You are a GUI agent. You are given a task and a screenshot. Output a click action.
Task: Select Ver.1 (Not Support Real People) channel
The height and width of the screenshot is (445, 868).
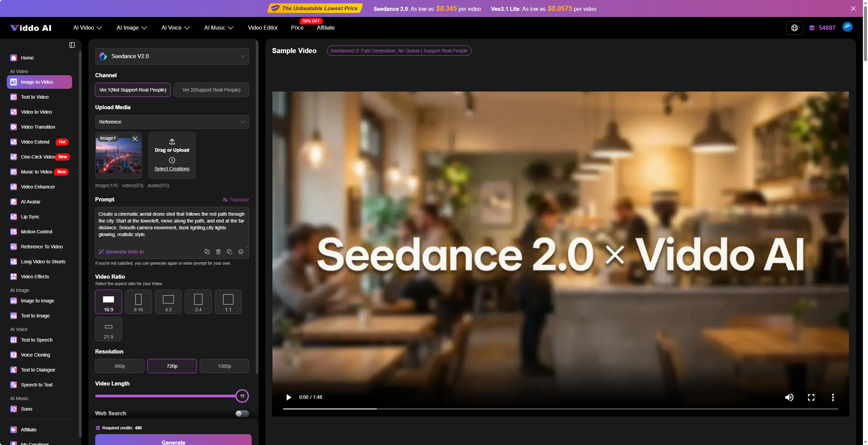133,90
